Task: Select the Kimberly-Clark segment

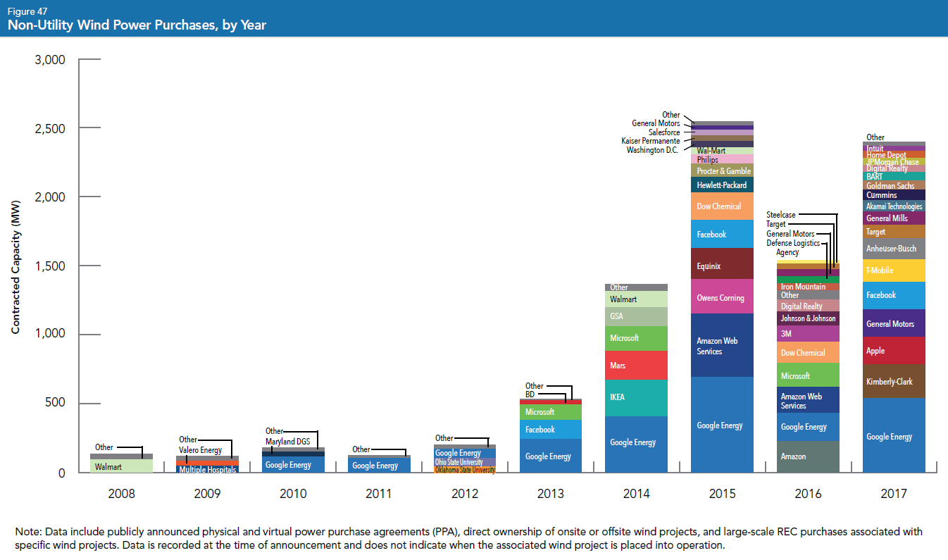Action: click(894, 382)
